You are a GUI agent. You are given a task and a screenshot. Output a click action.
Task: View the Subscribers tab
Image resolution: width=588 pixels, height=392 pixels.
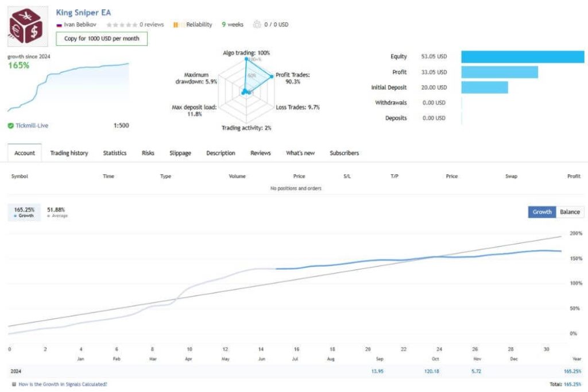point(344,153)
